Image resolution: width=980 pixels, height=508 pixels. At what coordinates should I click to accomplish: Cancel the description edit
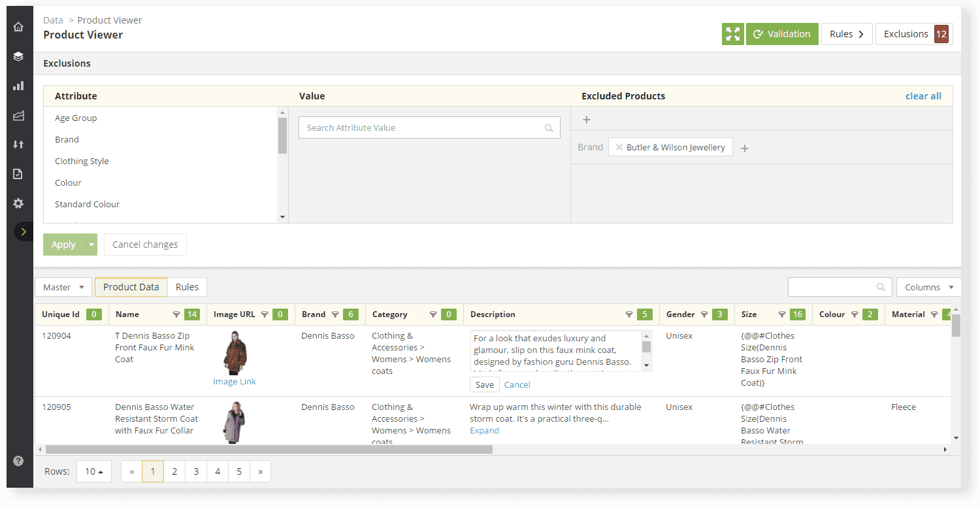[517, 384]
